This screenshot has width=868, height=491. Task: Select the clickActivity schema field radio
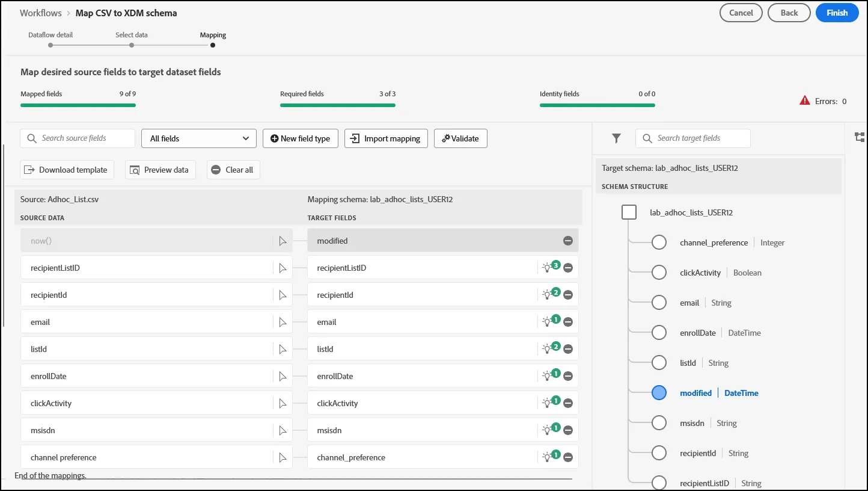point(659,273)
